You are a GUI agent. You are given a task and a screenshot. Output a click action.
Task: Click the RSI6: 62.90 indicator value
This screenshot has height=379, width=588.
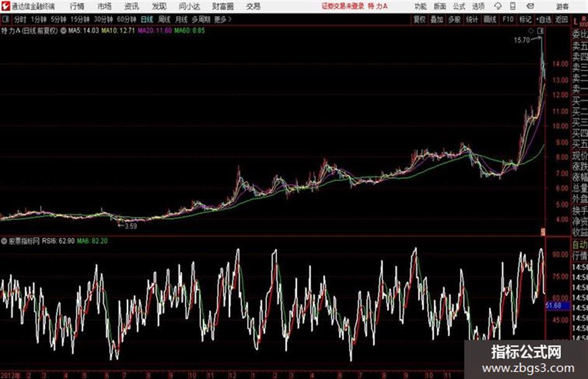58,241
